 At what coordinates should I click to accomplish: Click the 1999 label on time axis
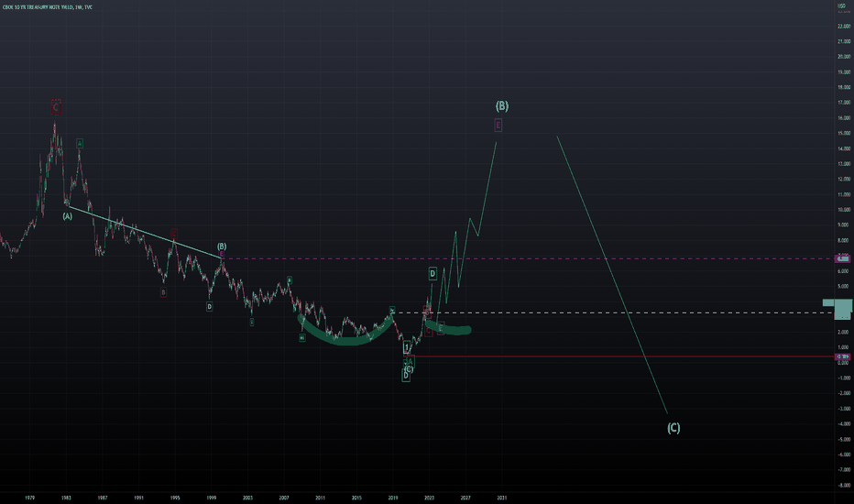(x=212, y=498)
